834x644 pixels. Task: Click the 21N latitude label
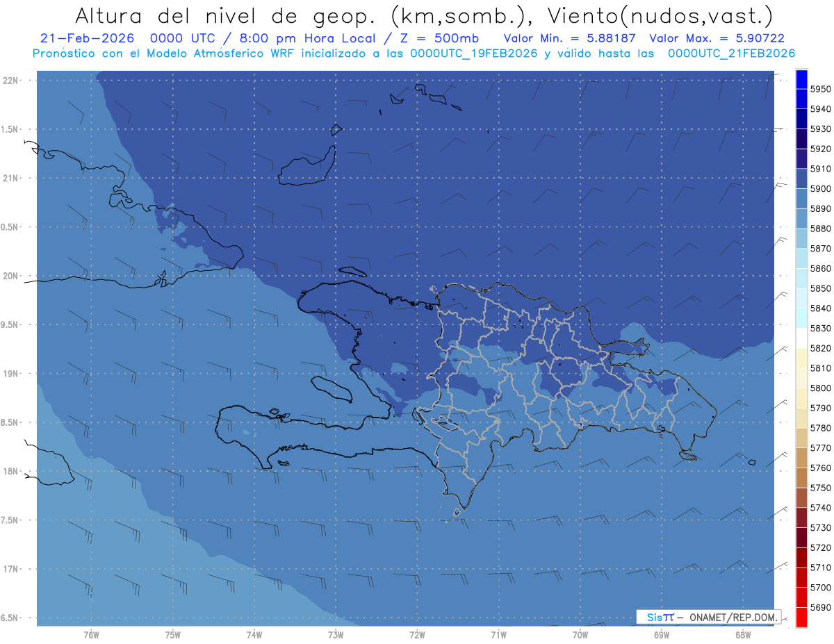(12, 178)
